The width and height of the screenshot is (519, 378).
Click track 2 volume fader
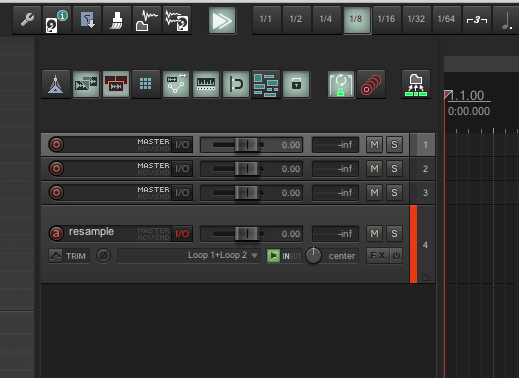click(247, 169)
